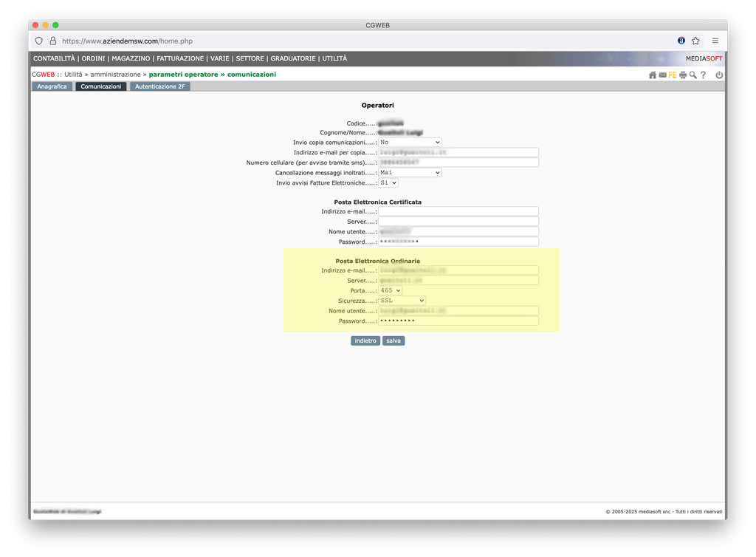Open the MAGAZZINO menu
The height and width of the screenshot is (557, 756).
pyautogui.click(x=131, y=58)
